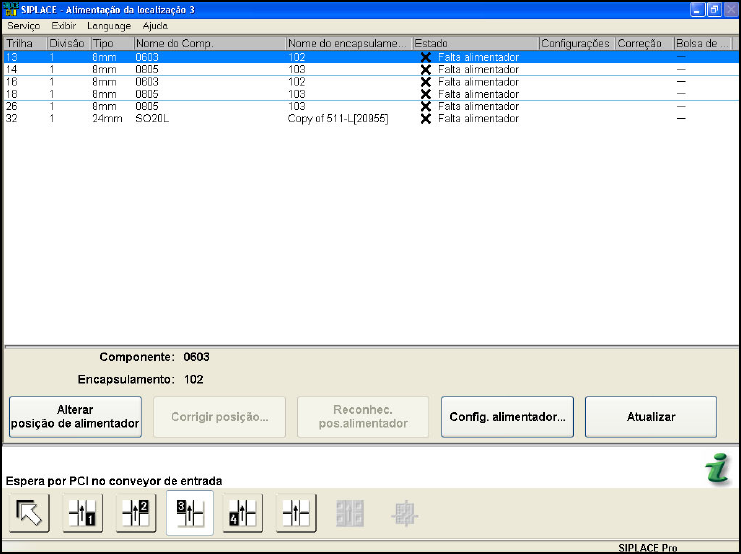Click the Estado column header

[475, 44]
